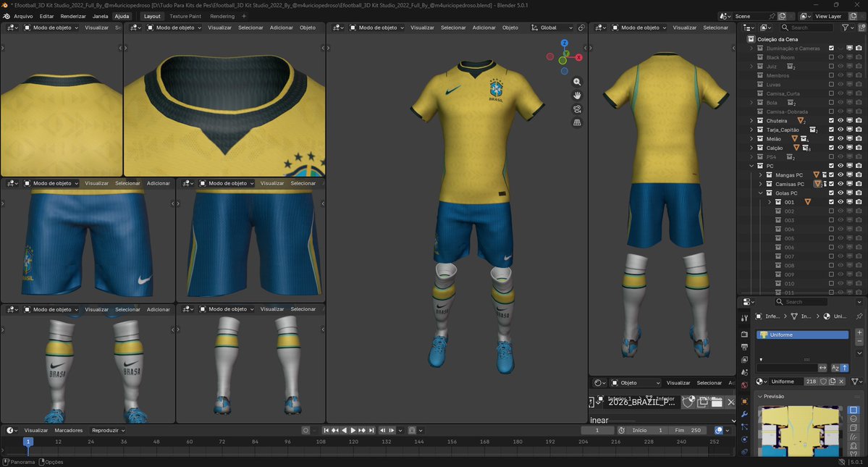Click the Fim 250 end frame field
This screenshot has width=868, height=467.
[687, 430]
